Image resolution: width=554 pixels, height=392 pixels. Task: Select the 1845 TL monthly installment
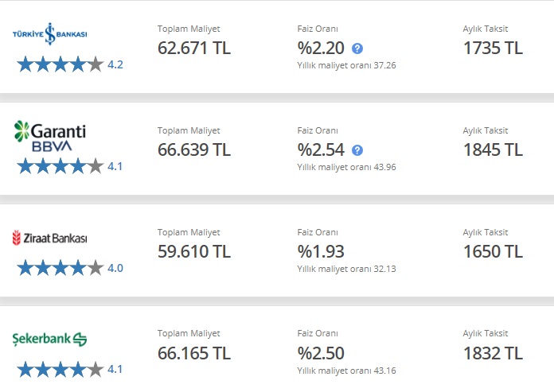click(493, 149)
